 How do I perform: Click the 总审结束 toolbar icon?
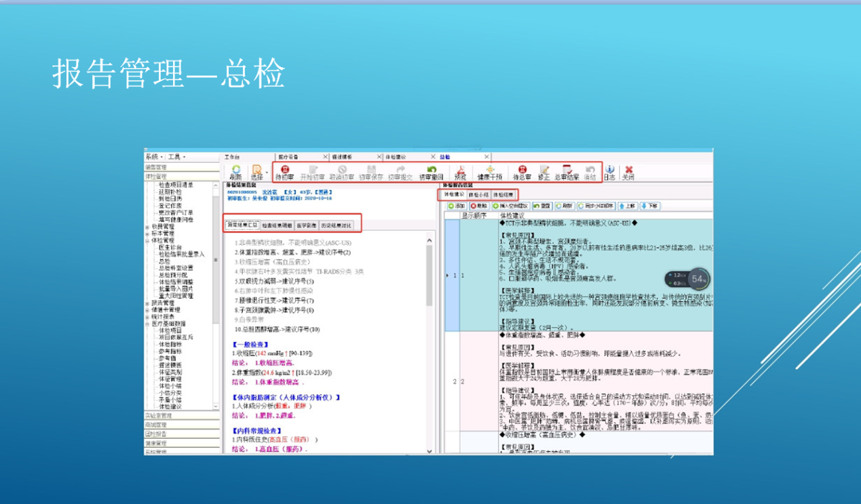coord(567,172)
